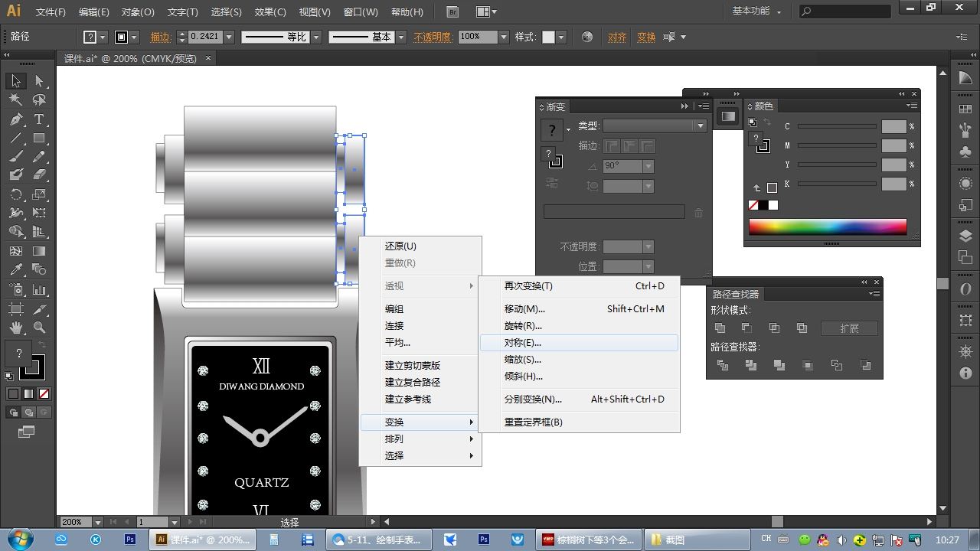Viewport: 980px width, 551px height.
Task: Click the 缩放(S)... submenu entry
Action: click(579, 360)
